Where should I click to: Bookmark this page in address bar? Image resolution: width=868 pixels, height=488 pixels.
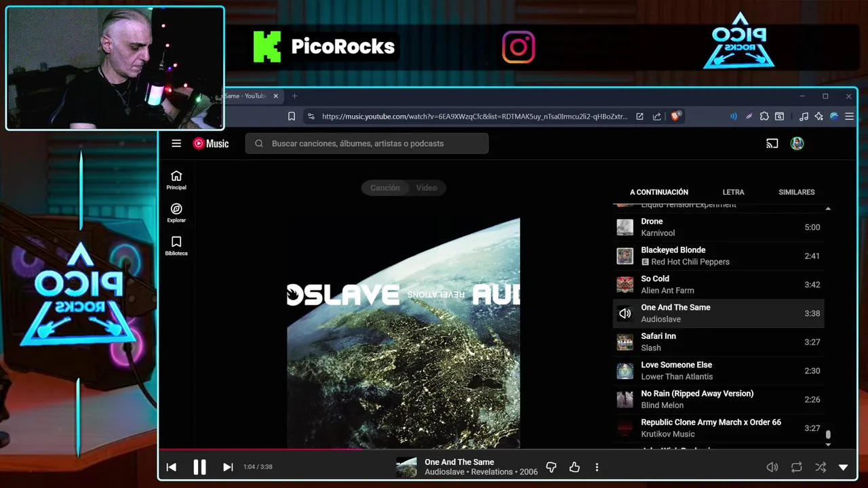pyautogui.click(x=292, y=117)
